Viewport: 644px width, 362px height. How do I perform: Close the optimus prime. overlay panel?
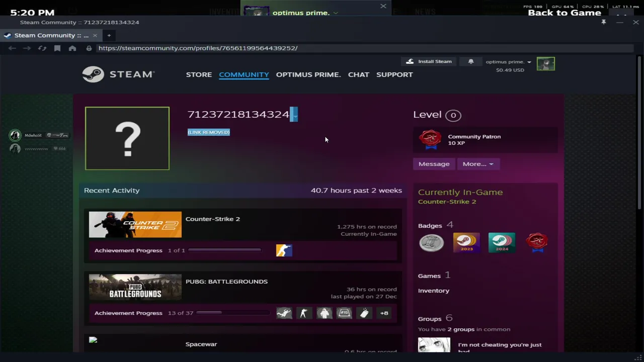tap(383, 6)
